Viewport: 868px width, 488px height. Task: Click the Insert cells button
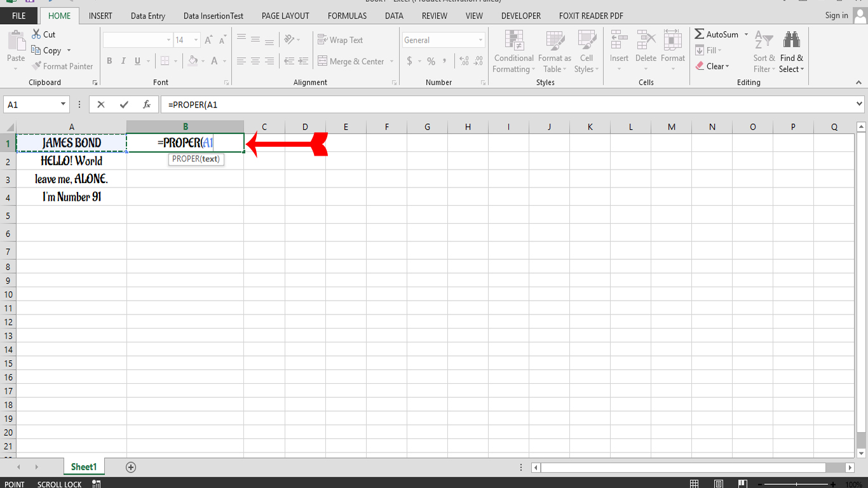click(x=619, y=50)
